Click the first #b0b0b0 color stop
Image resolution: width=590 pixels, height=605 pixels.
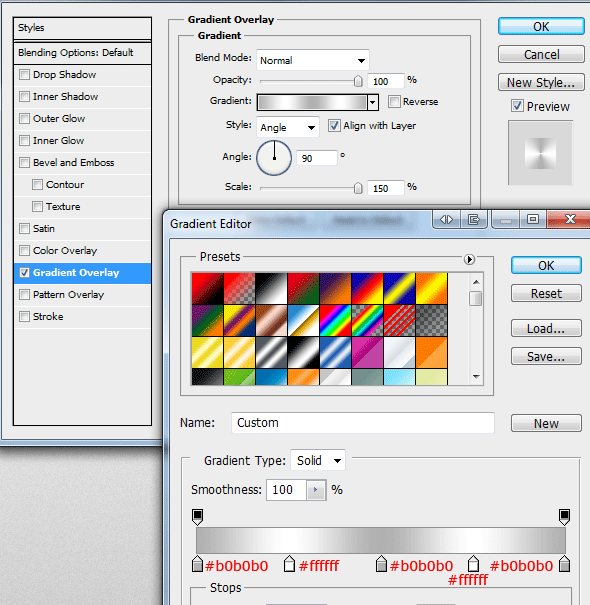click(197, 564)
